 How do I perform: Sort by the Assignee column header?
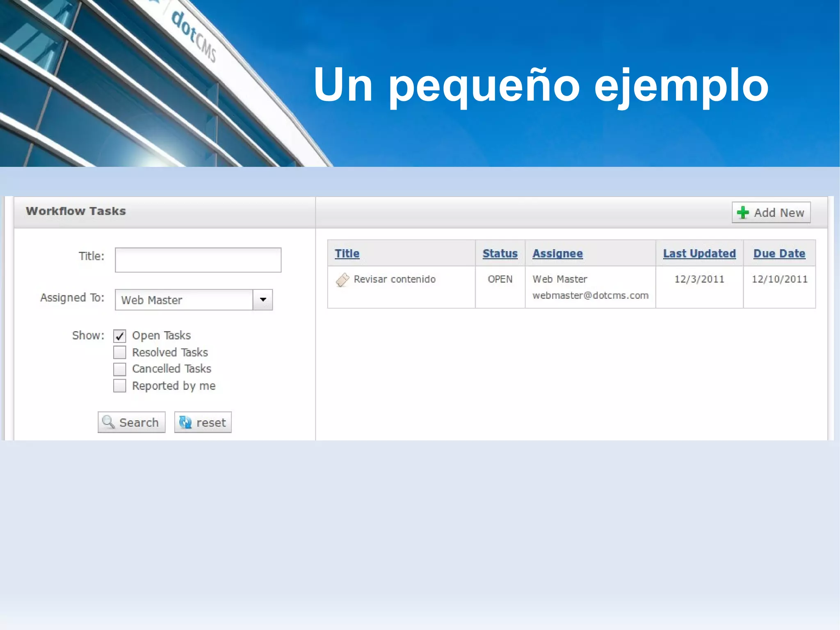[557, 254]
